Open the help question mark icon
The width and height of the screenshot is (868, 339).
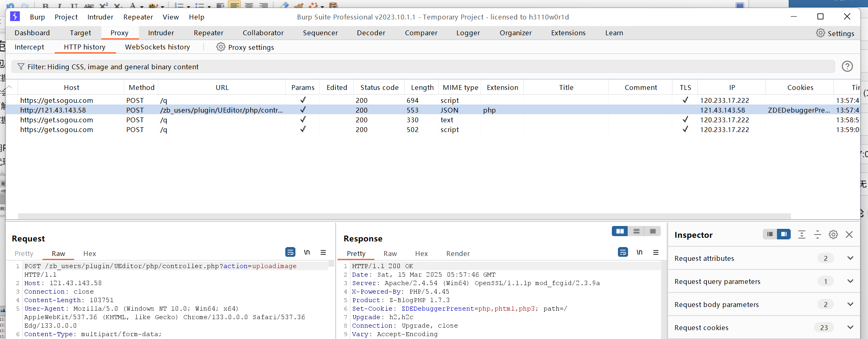coord(847,66)
